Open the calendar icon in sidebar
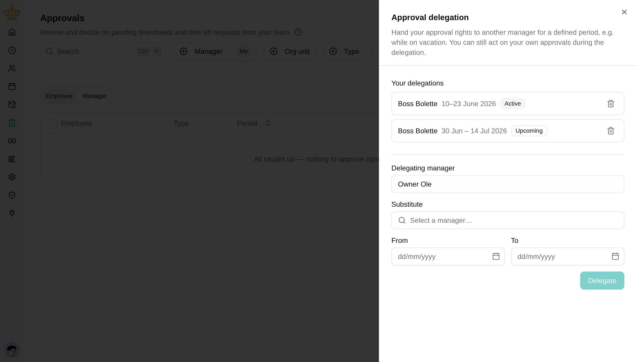 [x=12, y=86]
